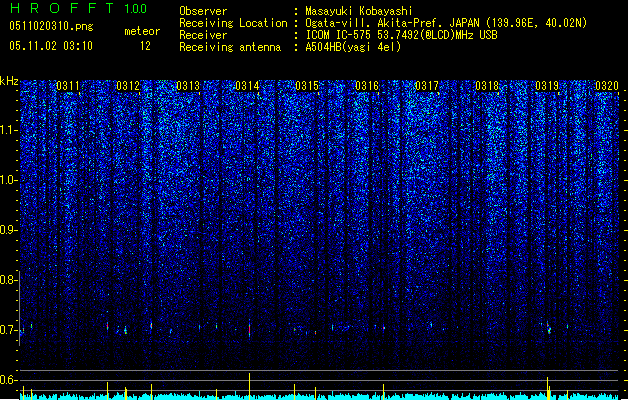Click the 0315 time marker
This screenshot has height=400, width=629.
(307, 86)
